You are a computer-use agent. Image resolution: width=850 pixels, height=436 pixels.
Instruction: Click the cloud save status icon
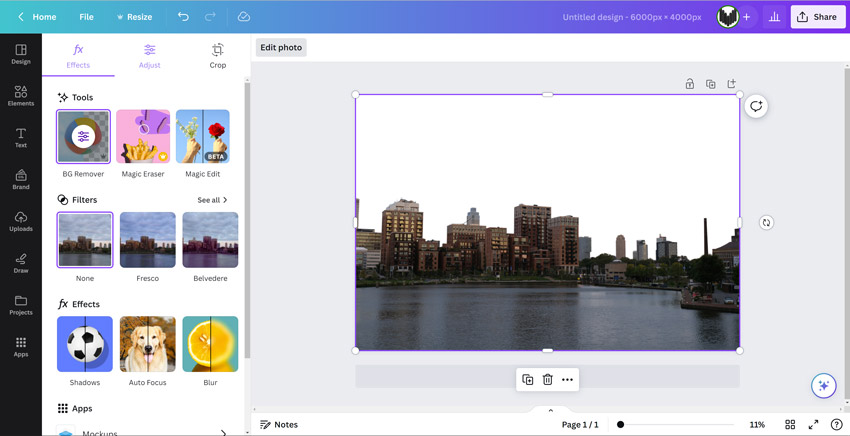(x=243, y=17)
